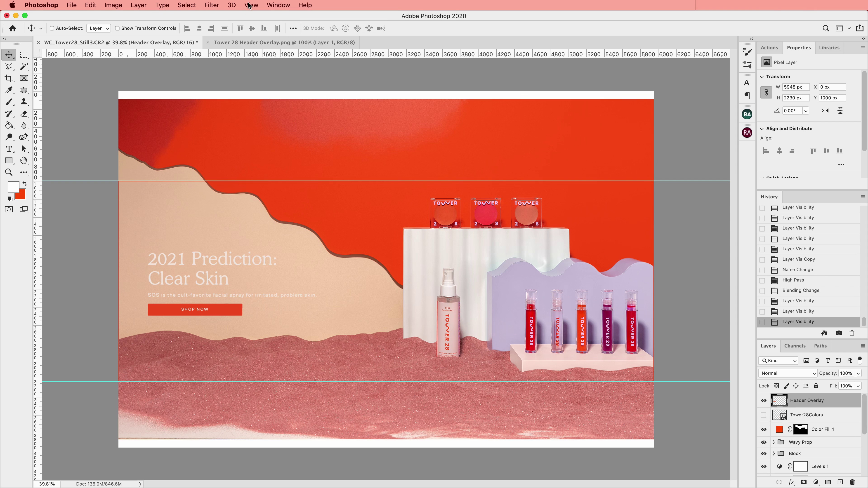Image resolution: width=868 pixels, height=488 pixels.
Task: Expand the Block group
Action: point(774,454)
